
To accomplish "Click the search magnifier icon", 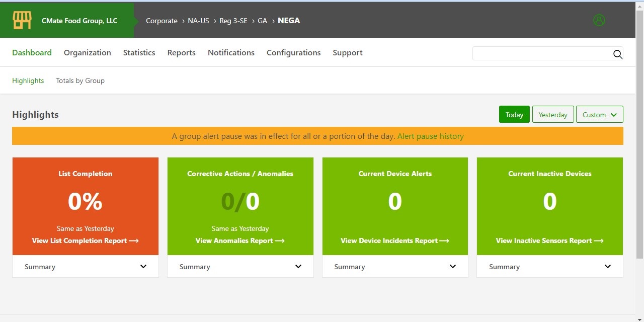I will (x=617, y=54).
